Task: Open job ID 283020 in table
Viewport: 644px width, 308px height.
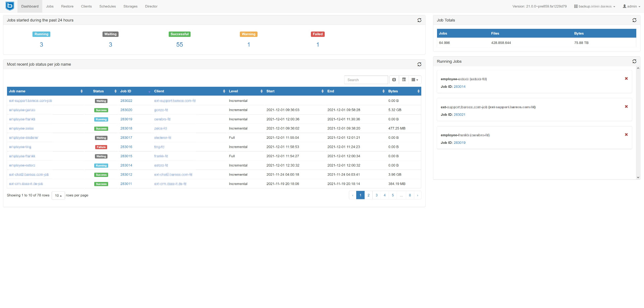Action: click(126, 110)
